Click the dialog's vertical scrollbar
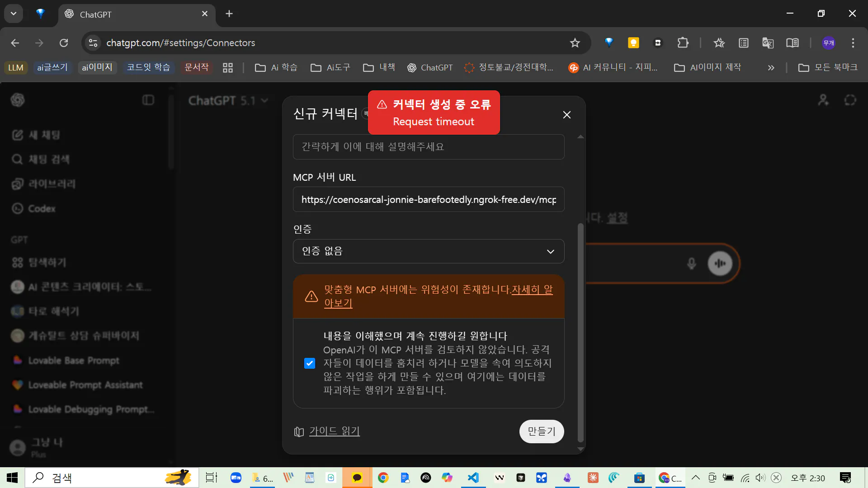 [x=580, y=332]
